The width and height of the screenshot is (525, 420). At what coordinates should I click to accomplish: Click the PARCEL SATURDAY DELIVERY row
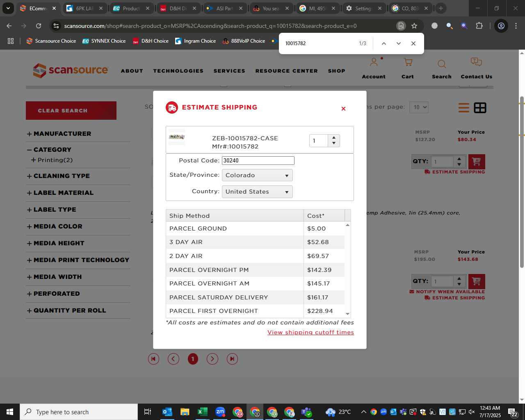(x=255, y=297)
